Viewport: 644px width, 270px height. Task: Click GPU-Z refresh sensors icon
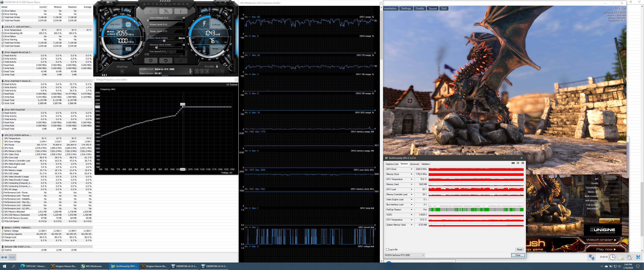(518, 163)
